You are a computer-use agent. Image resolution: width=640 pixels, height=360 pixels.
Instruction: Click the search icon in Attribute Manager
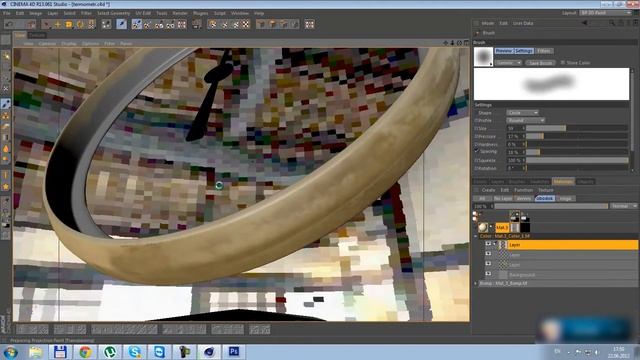tap(612, 23)
